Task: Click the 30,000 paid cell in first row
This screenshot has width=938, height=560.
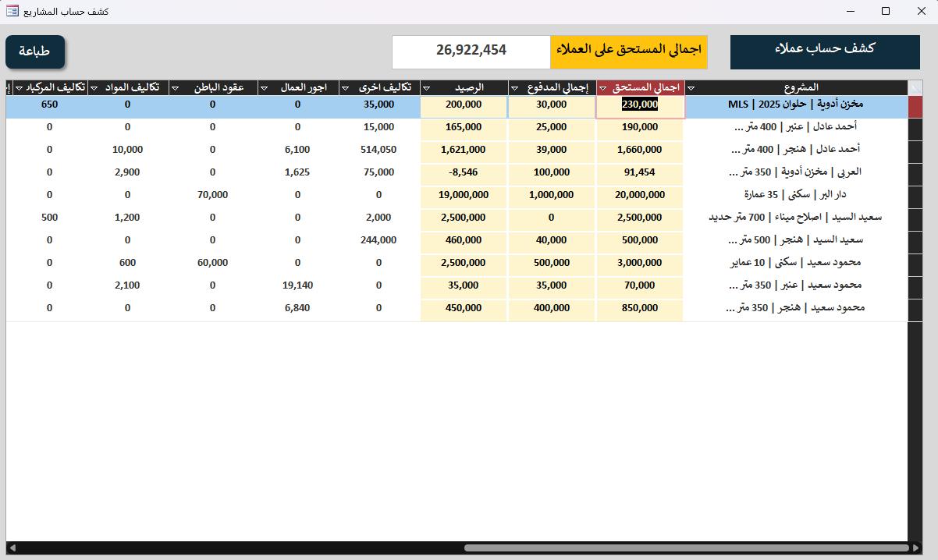Action: coord(552,107)
